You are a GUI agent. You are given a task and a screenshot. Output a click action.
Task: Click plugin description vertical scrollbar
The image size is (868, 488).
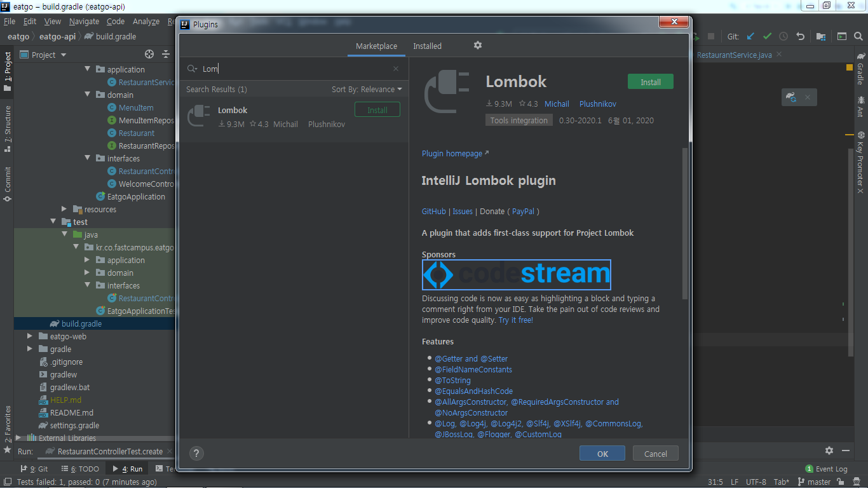[x=685, y=224]
